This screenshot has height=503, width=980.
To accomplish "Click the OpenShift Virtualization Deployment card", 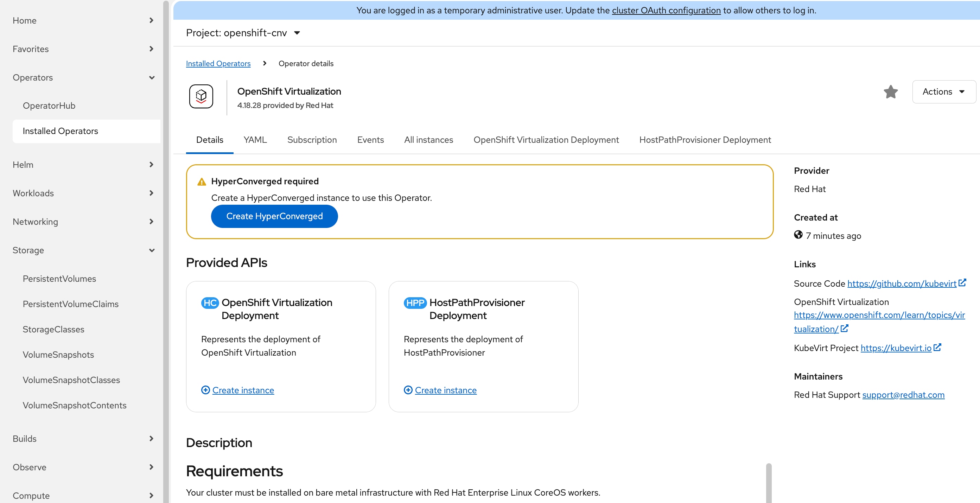I will [281, 346].
